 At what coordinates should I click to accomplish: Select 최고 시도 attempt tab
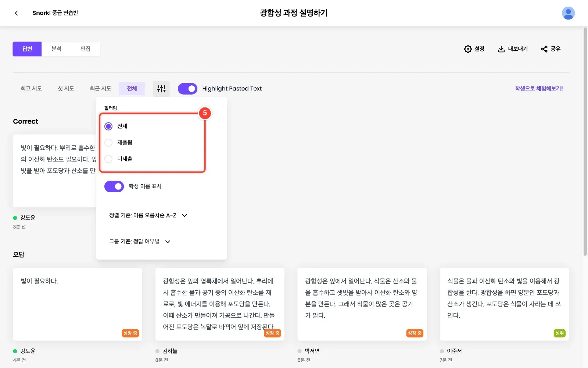click(31, 89)
